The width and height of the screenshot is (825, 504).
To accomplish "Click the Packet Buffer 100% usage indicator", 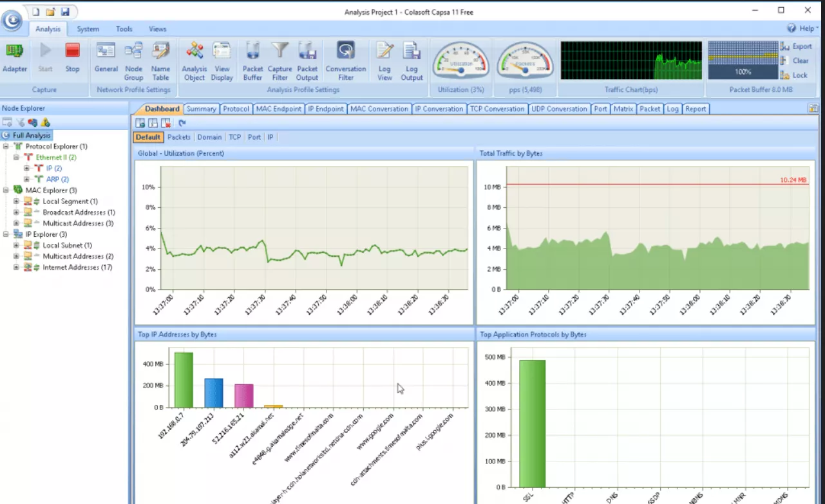I will 743,61.
